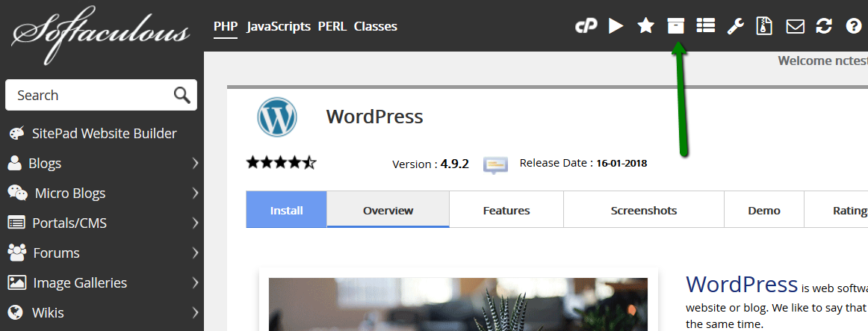Select the Classes menu
The height and width of the screenshot is (331, 868).
coord(375,27)
